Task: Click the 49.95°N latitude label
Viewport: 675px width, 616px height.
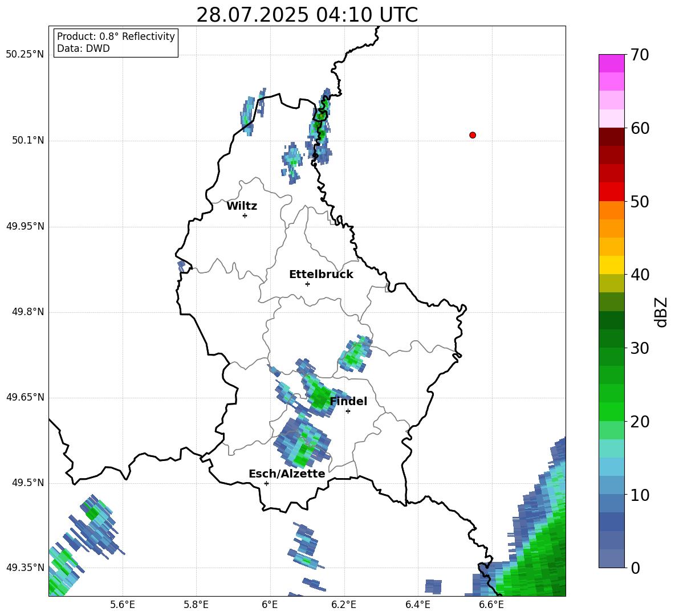Action: pyautogui.click(x=25, y=226)
